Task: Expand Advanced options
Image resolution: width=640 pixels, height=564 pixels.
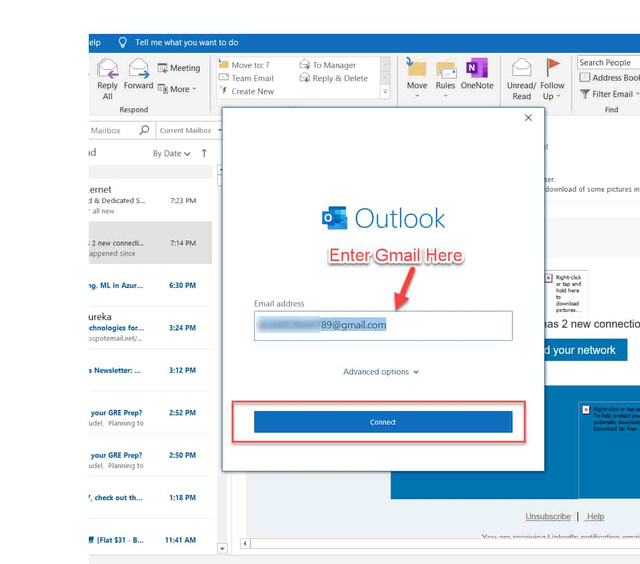Action: [381, 372]
